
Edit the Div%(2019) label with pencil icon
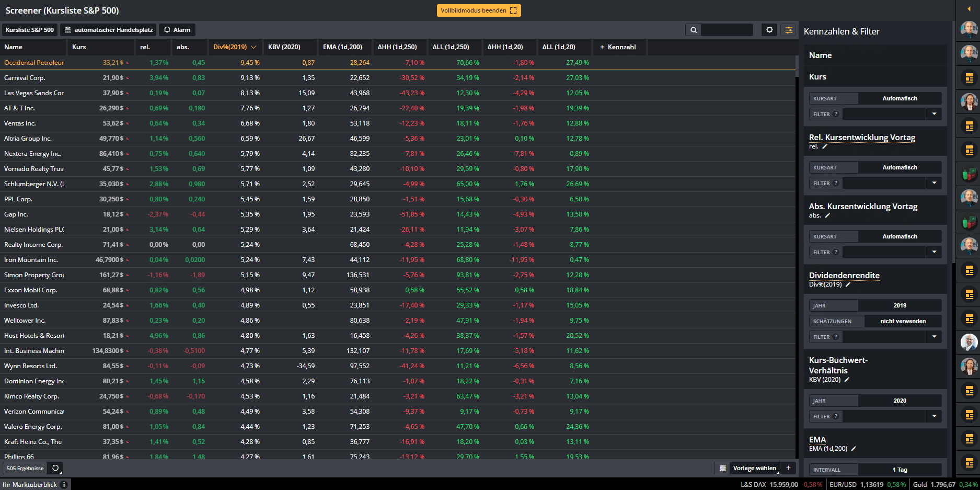coord(848,285)
